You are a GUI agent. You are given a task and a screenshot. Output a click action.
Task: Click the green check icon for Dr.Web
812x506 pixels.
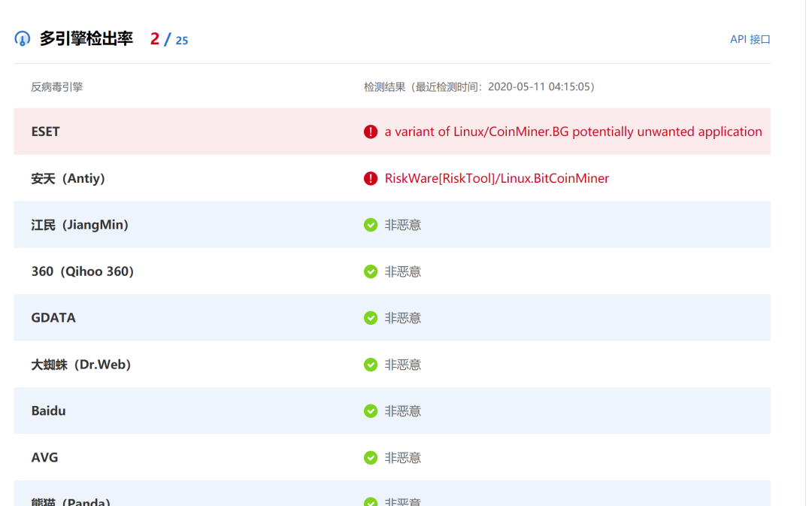coord(370,365)
